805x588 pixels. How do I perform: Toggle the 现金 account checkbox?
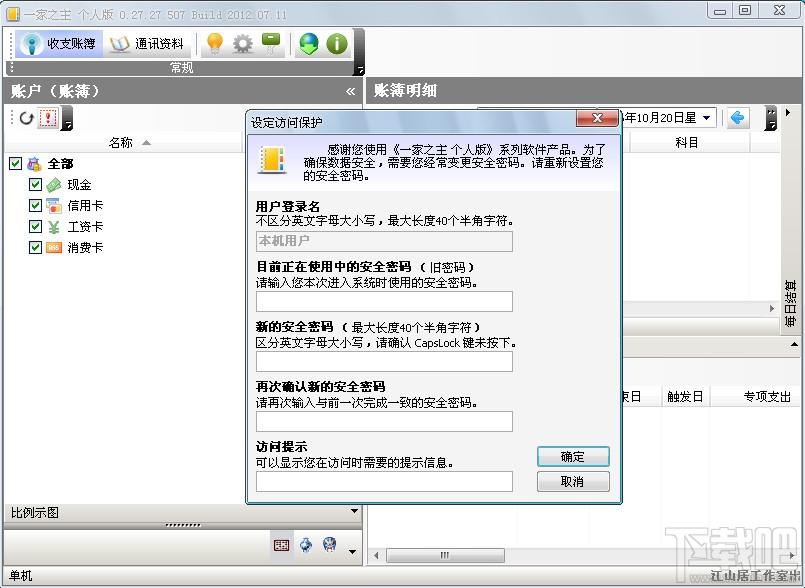coord(35,184)
